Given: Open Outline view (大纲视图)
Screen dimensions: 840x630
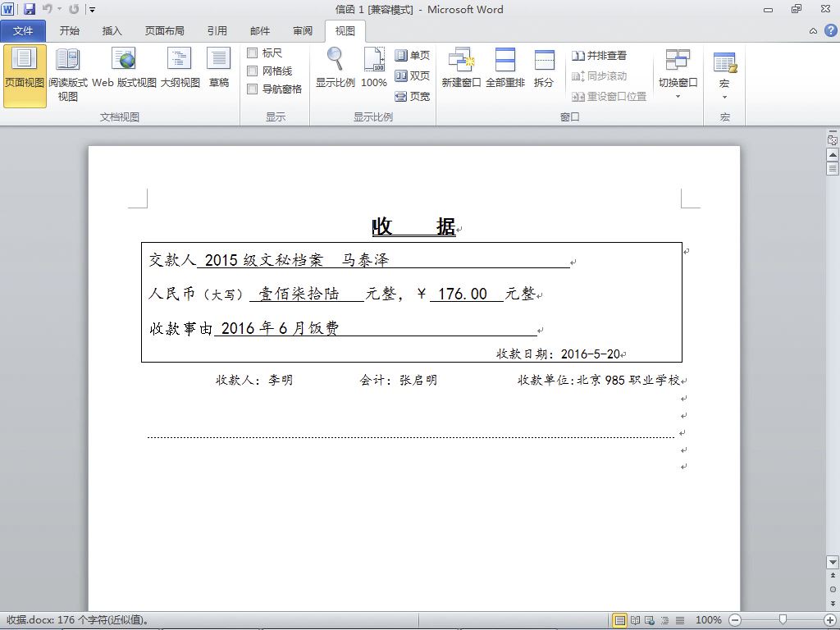Looking at the screenshot, I should 180,69.
